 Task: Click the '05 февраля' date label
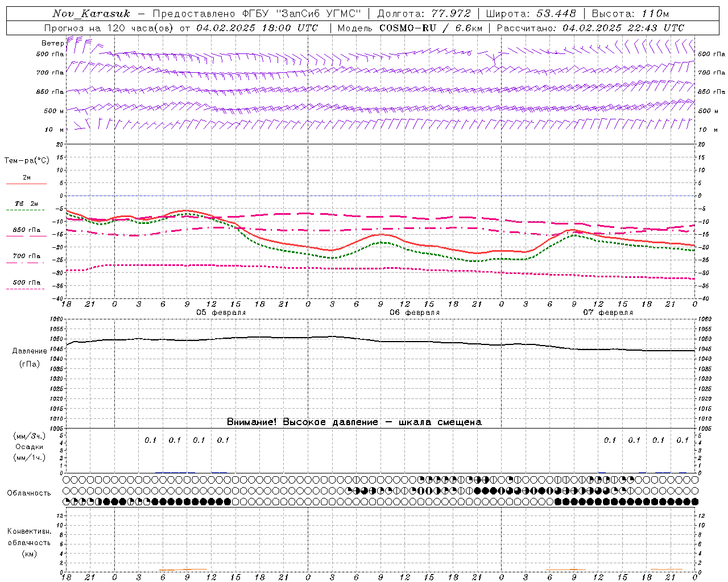click(x=221, y=313)
